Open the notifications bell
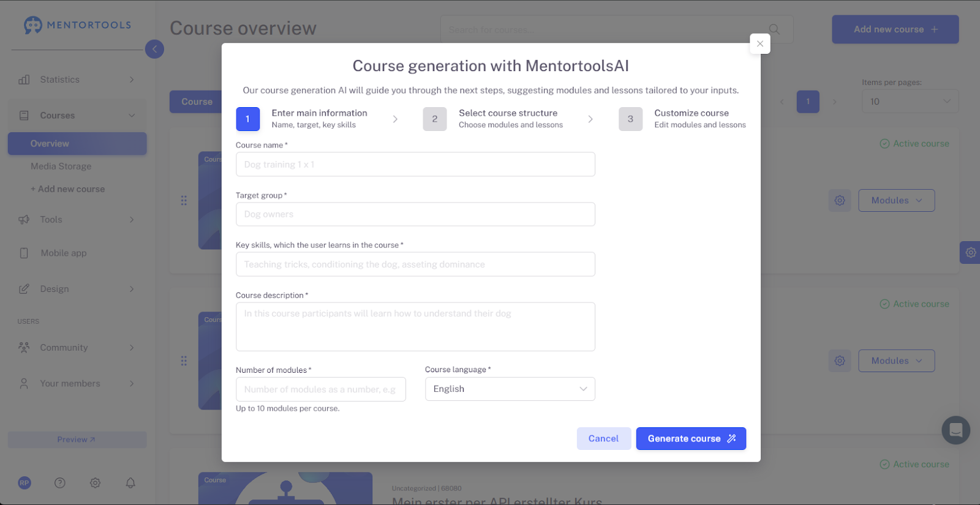Screen dimensions: 980x505 pos(130,483)
